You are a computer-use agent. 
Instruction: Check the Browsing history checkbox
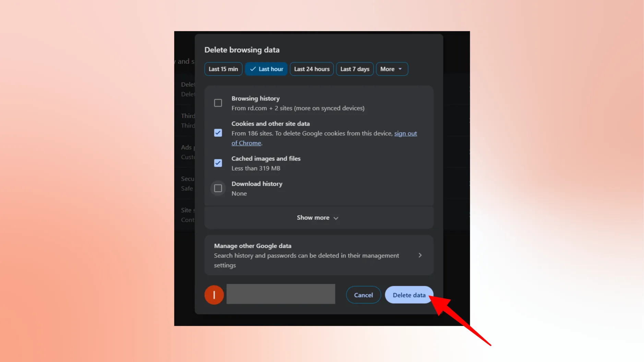(218, 103)
